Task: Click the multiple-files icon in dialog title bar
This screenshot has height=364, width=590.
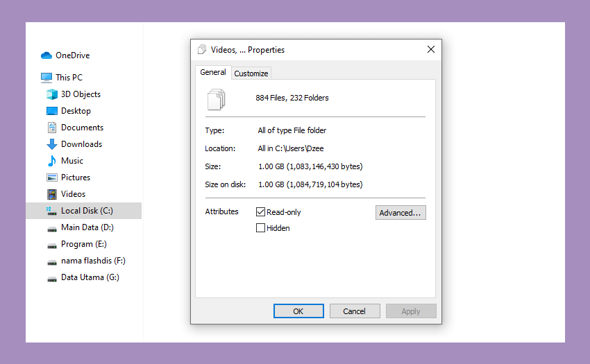Action: pos(202,50)
